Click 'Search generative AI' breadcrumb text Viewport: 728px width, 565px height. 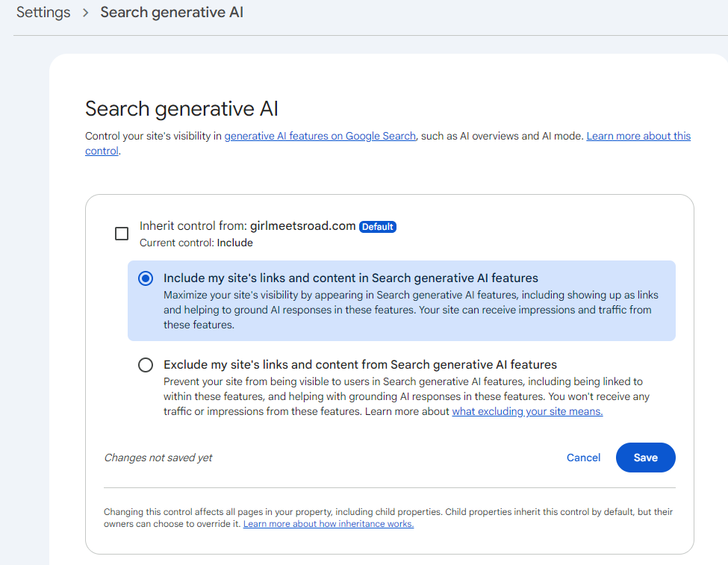[x=171, y=13]
